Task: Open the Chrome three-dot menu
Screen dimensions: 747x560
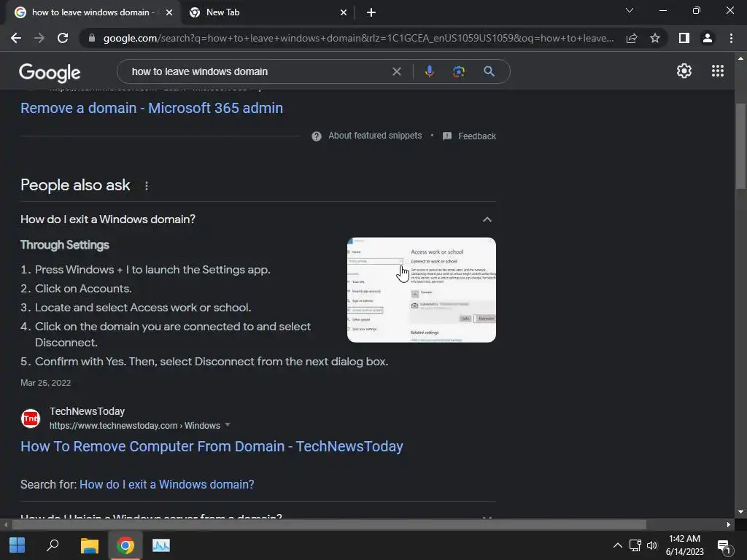Action: click(x=731, y=38)
